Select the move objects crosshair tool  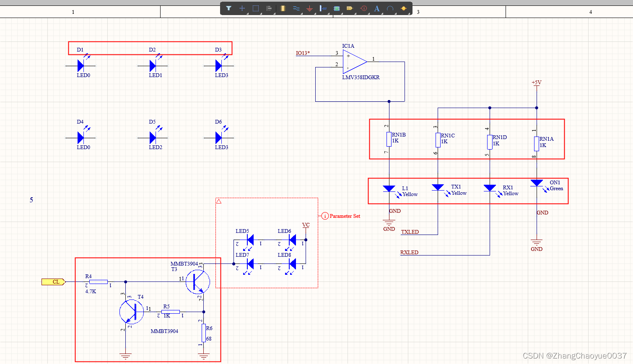(x=242, y=8)
